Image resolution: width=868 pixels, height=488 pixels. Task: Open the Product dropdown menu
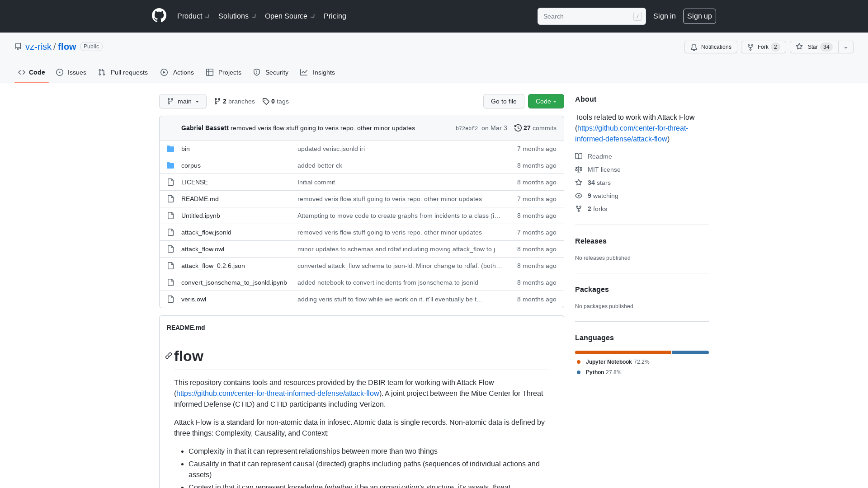pyautogui.click(x=193, y=16)
